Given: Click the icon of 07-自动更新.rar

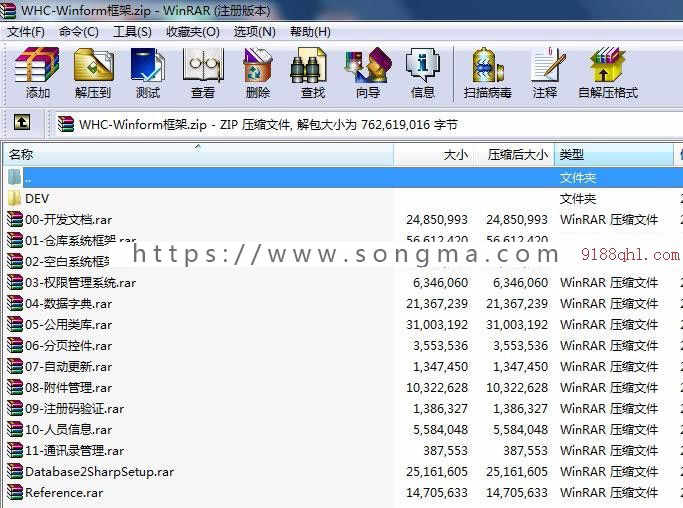Looking at the screenshot, I should 14,366.
